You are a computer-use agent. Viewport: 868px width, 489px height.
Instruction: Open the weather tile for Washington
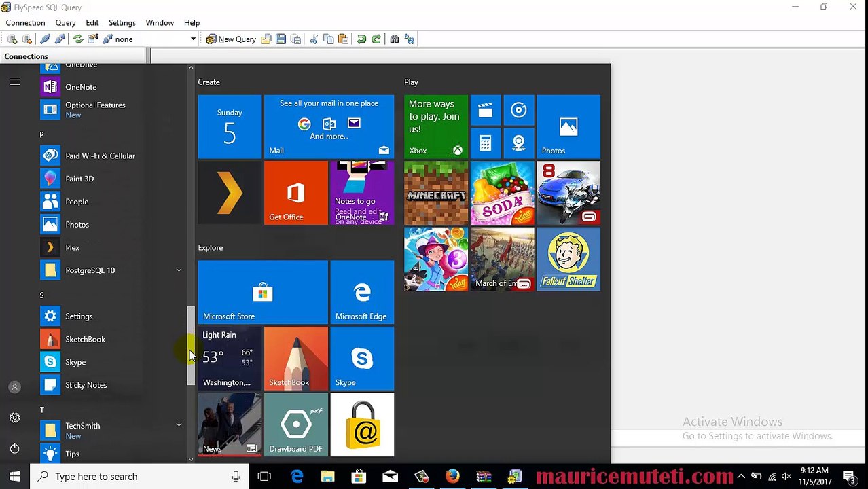tap(230, 359)
